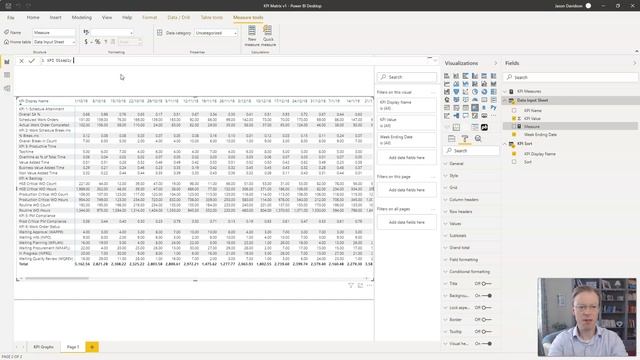Commit the formula with the checkmark icon
Screen dimensions: 640x360
point(31,61)
